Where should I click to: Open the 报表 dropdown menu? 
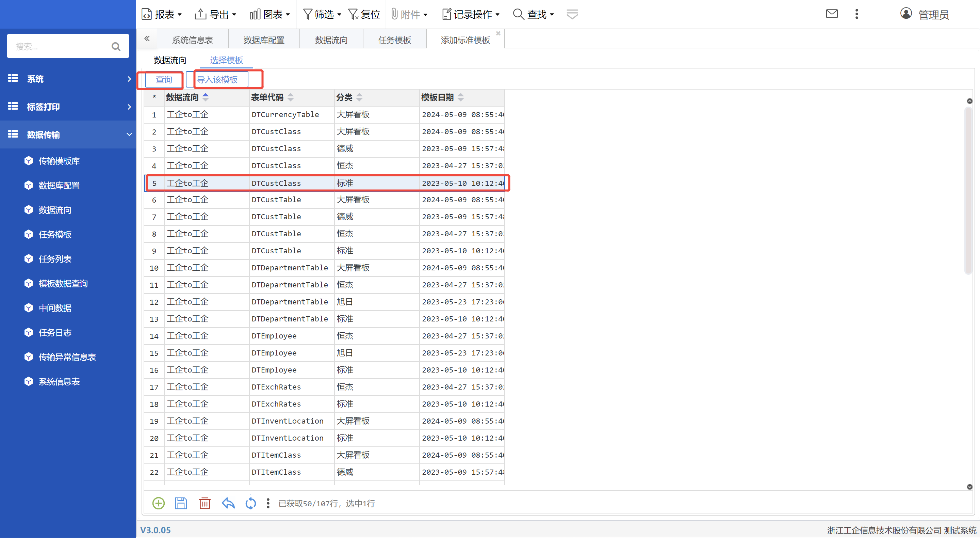pyautogui.click(x=161, y=14)
